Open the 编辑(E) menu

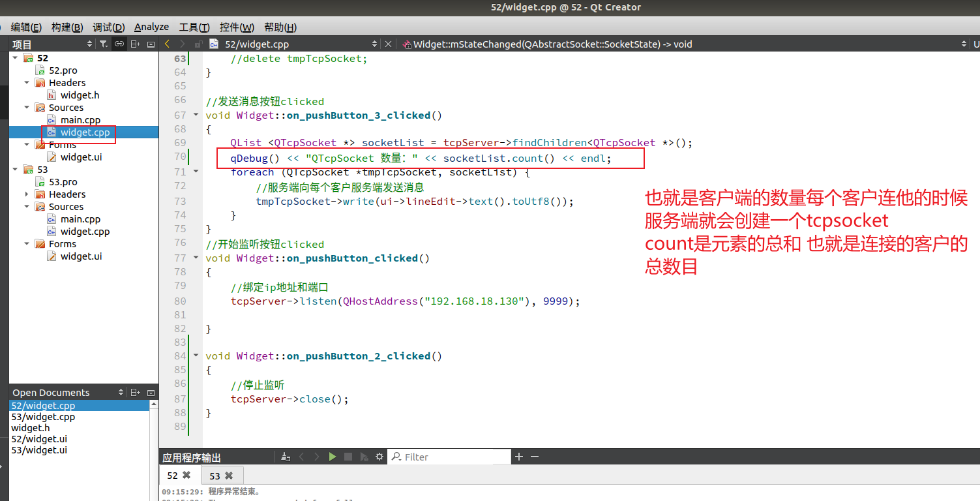(26, 27)
